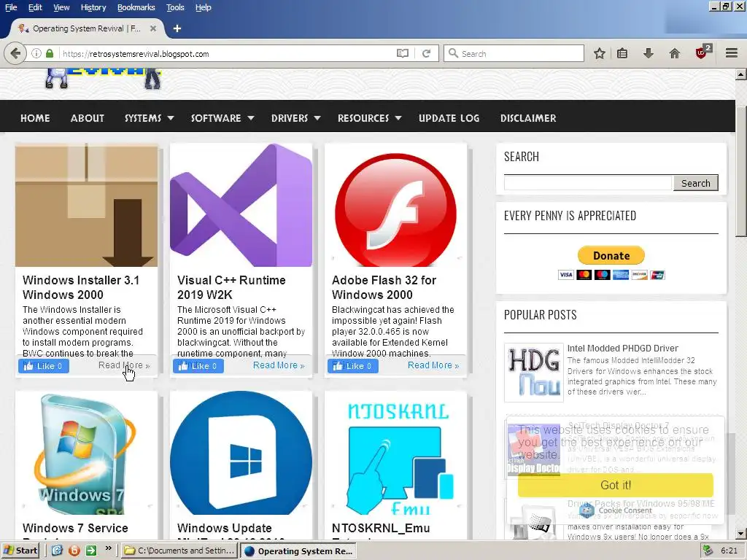Open the Windows Update blue circle thumbnail

click(x=241, y=453)
